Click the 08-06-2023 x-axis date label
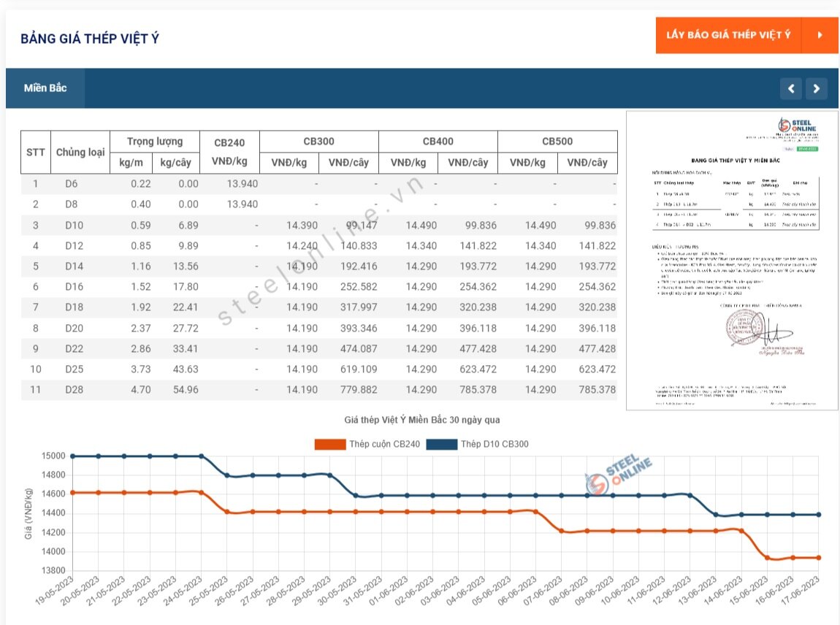Image resolution: width=840 pixels, height=625 pixels. pos(568,591)
